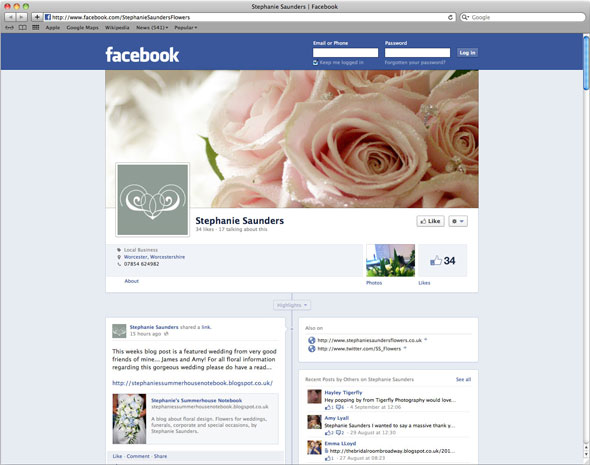
Task: Click the Amy Lyall name link
Action: 337,418
